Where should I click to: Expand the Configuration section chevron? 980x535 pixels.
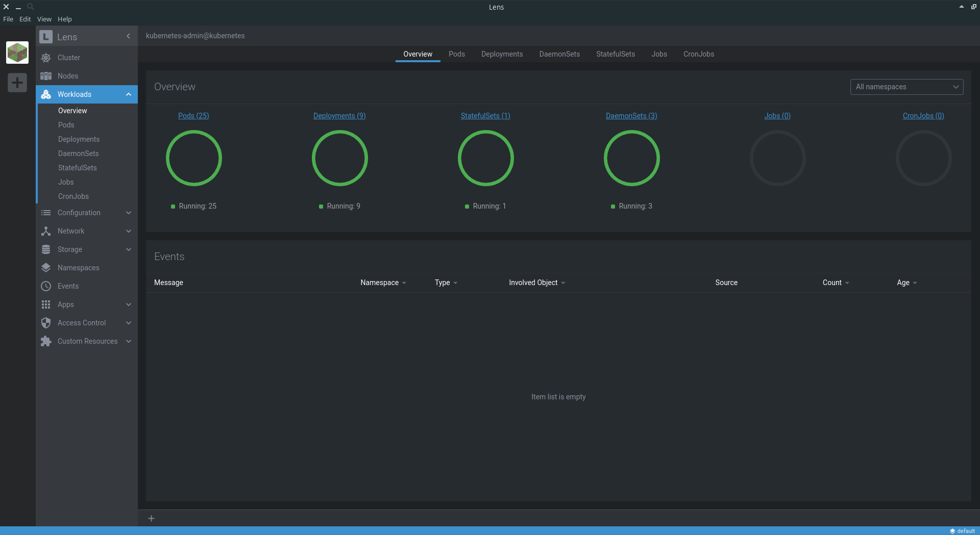[129, 213]
